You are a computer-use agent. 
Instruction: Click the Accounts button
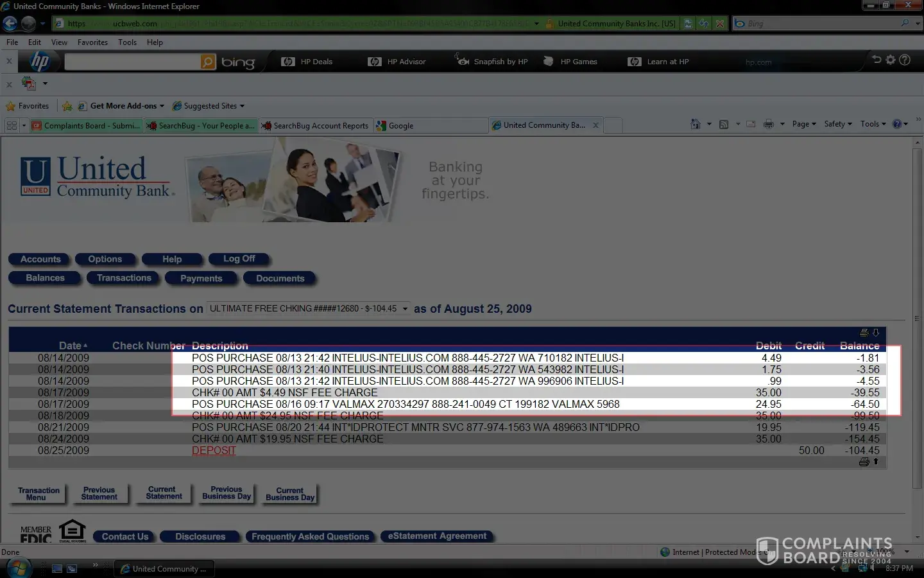[40, 259]
